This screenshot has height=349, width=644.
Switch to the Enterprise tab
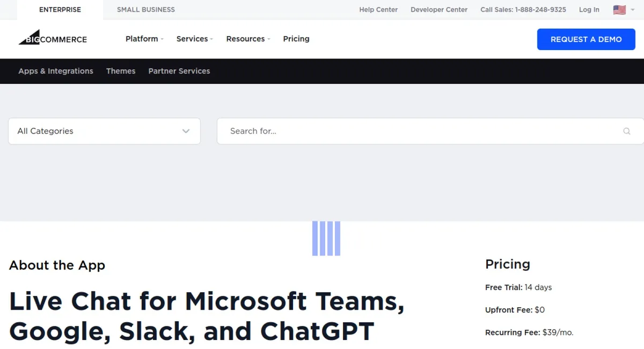(x=60, y=10)
